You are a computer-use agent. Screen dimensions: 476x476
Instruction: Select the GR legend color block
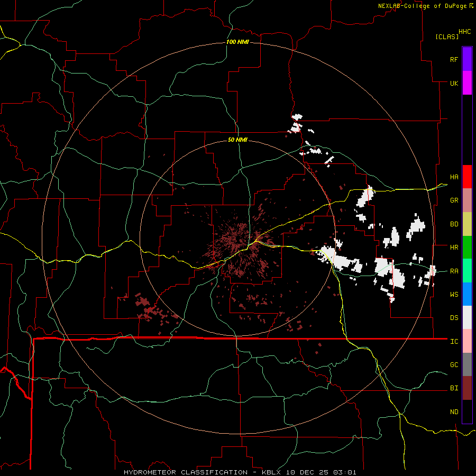click(467, 200)
